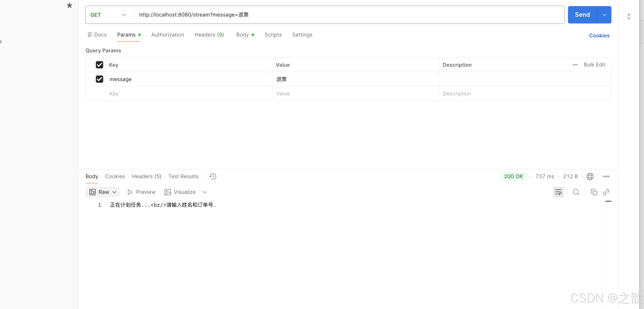
Task: Uncheck the message parameter checkbox
Action: coord(100,79)
